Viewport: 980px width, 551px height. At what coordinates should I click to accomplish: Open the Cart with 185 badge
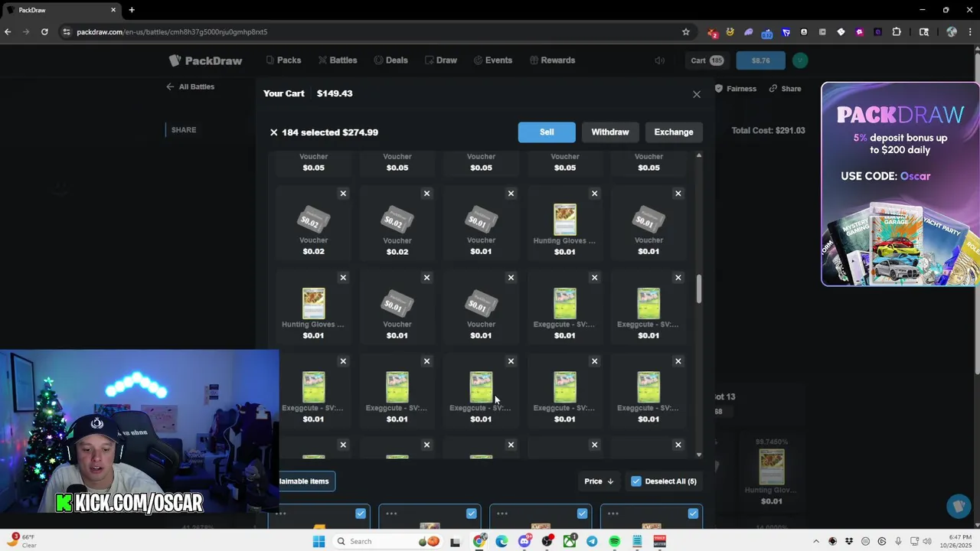click(x=707, y=60)
